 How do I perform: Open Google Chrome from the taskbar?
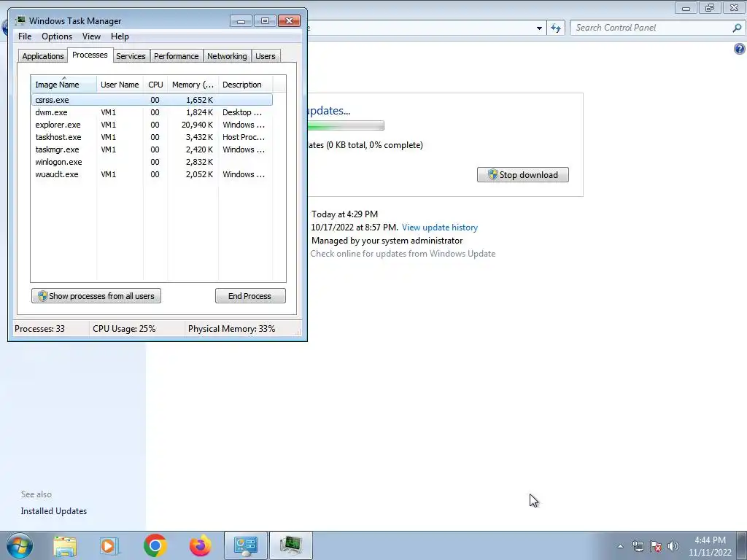coord(155,545)
